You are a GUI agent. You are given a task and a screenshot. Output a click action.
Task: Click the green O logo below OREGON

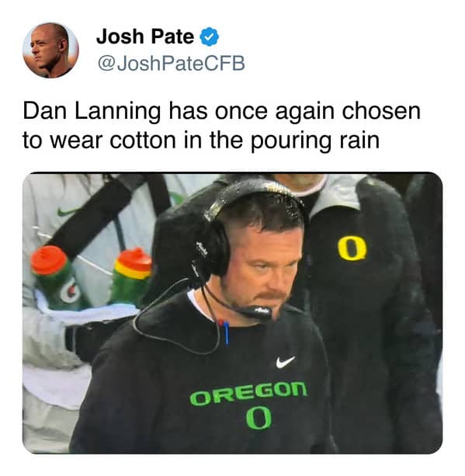click(258, 419)
